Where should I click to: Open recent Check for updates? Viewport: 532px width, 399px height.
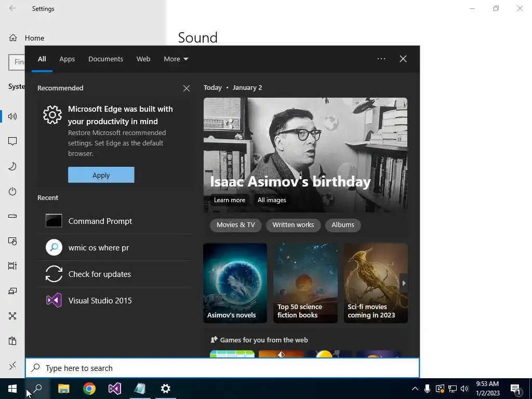click(x=114, y=274)
